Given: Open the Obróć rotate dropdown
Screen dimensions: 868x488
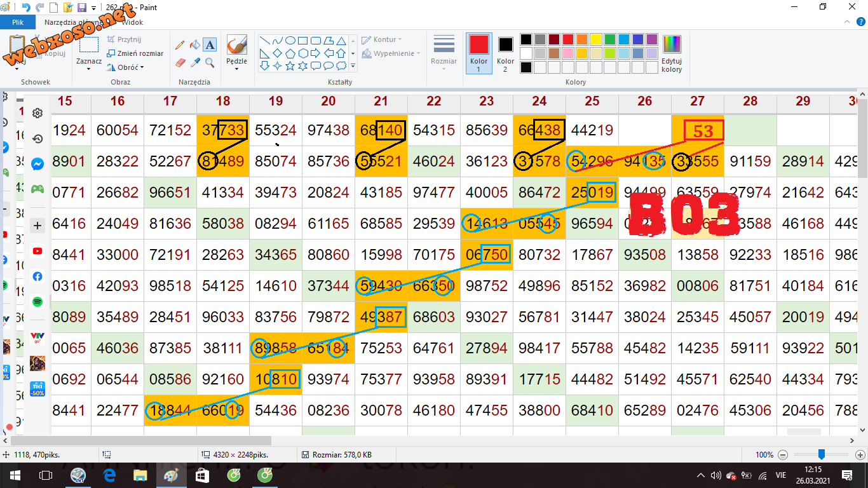Looking at the screenshot, I should point(126,67).
